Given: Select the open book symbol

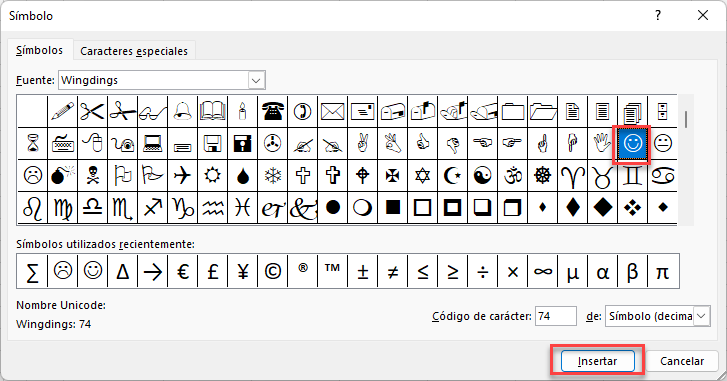Looking at the screenshot, I should tap(212, 112).
